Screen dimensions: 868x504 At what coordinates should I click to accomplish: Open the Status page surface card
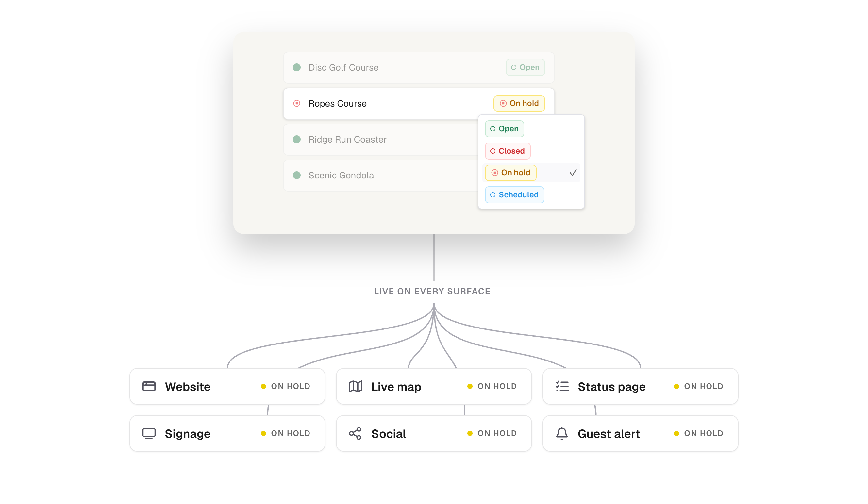641,387
